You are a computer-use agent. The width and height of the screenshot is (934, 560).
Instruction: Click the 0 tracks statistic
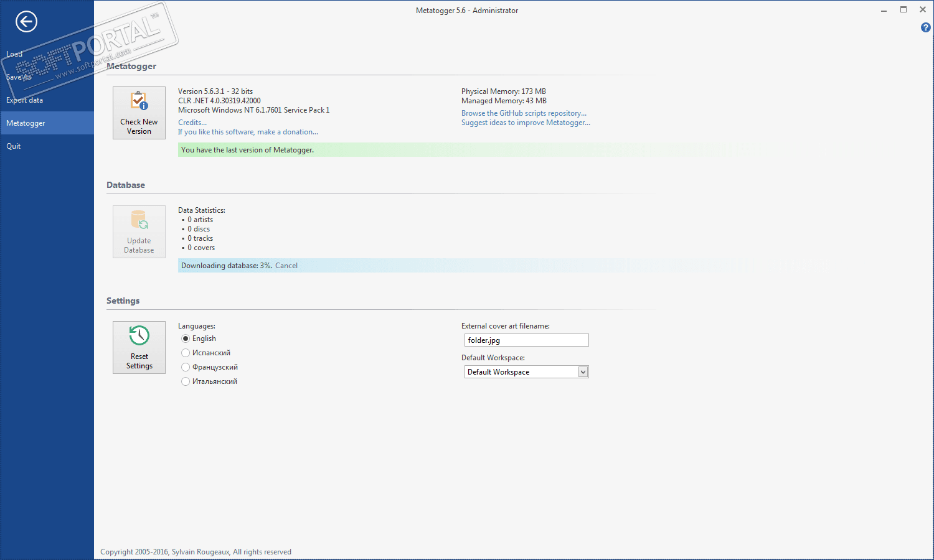tap(200, 238)
